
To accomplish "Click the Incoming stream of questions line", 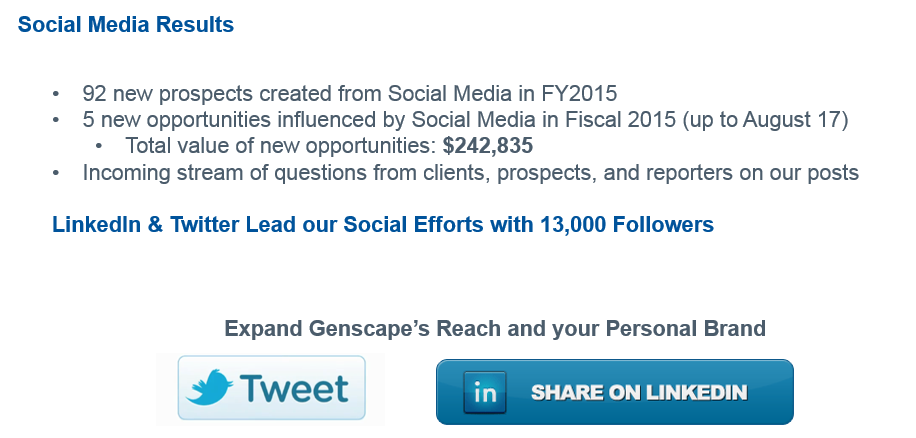I will [x=470, y=172].
